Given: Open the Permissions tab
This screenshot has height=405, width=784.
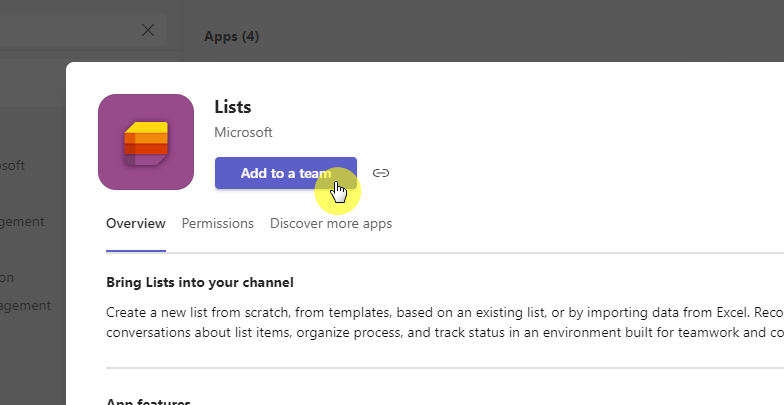Looking at the screenshot, I should tap(218, 224).
